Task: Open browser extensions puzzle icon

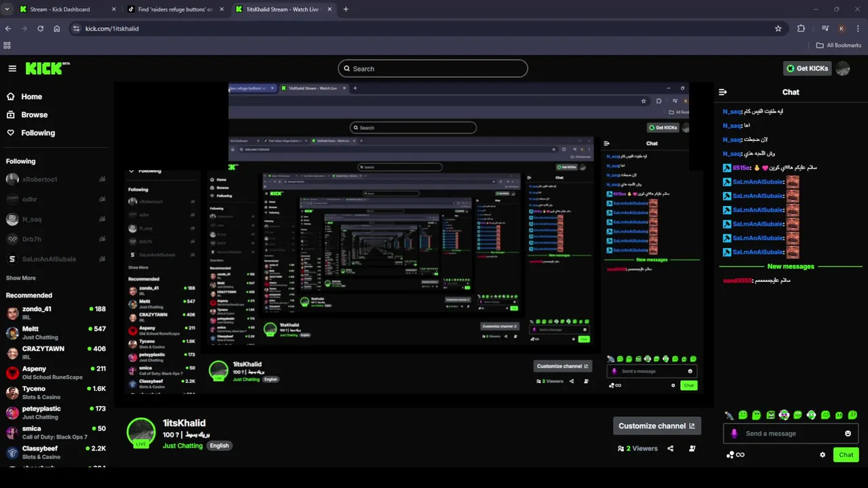Action: point(801,28)
